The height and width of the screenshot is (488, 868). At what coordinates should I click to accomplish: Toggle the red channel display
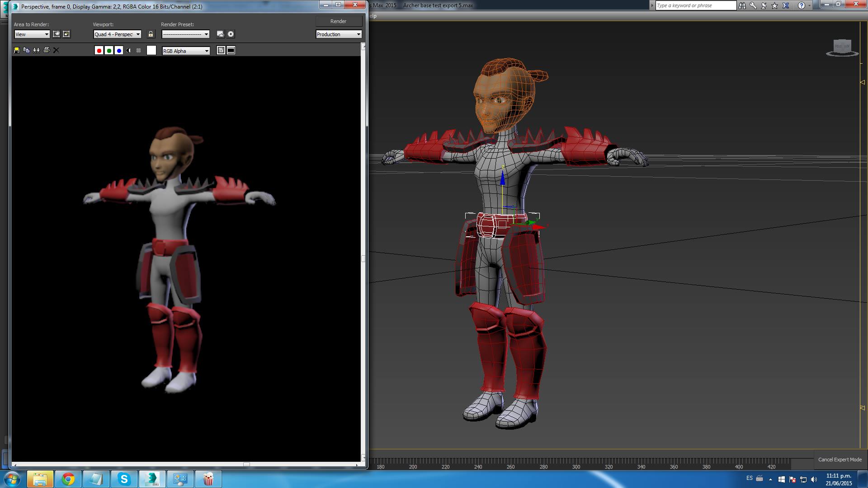(x=99, y=51)
